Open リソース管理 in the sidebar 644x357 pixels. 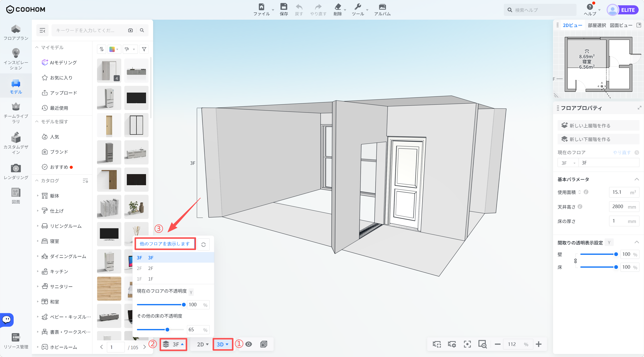[16, 341]
